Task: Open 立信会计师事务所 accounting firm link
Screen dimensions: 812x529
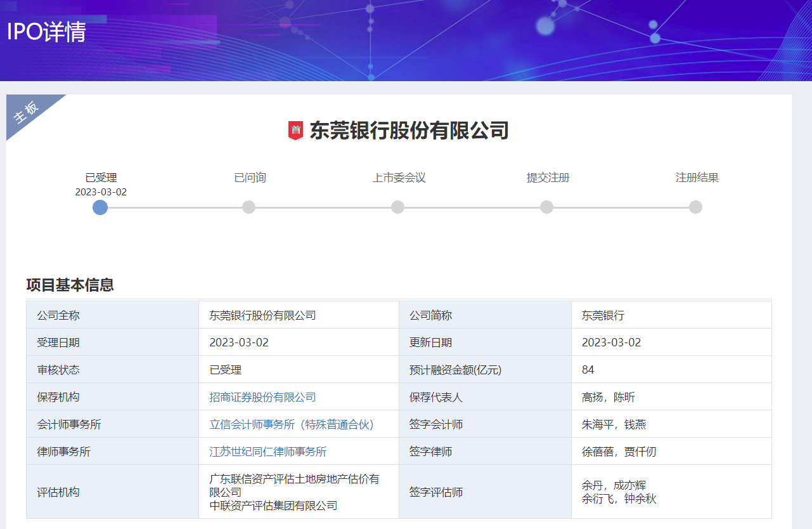Action: [x=292, y=424]
